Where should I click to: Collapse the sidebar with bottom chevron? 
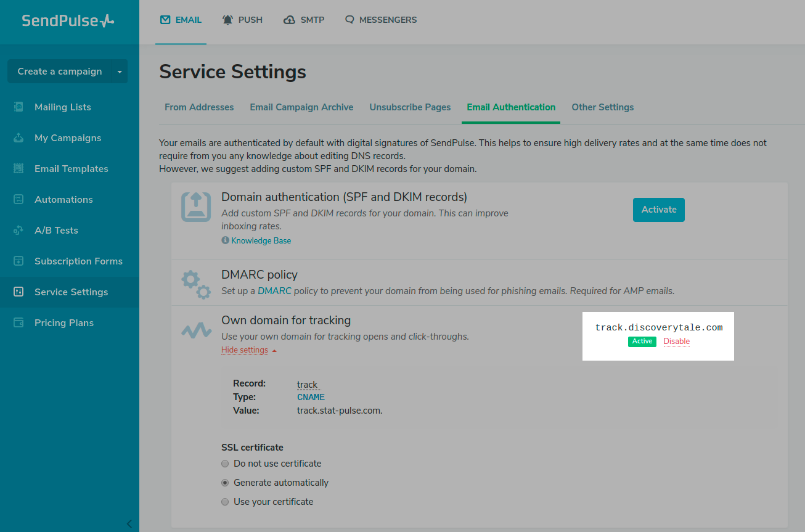tap(129, 524)
